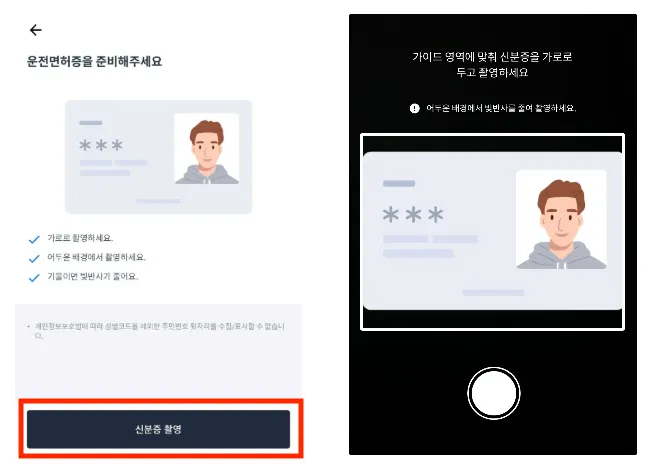Select the 가로로 촬영하세요 tip text
The image size is (650, 469).
(80, 238)
